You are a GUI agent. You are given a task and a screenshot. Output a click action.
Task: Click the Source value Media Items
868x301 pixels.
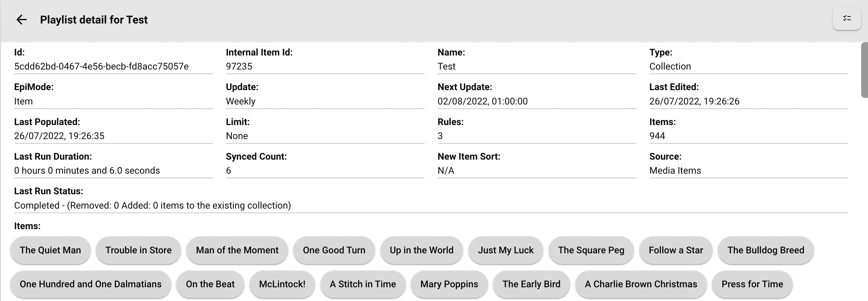(675, 171)
